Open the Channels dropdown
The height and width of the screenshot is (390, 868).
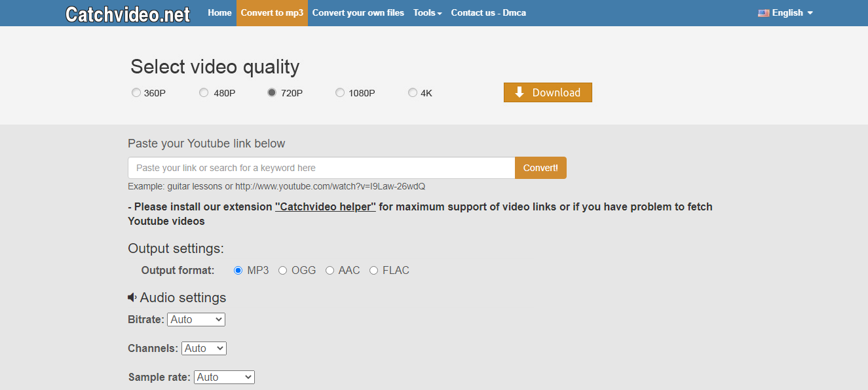pos(204,348)
